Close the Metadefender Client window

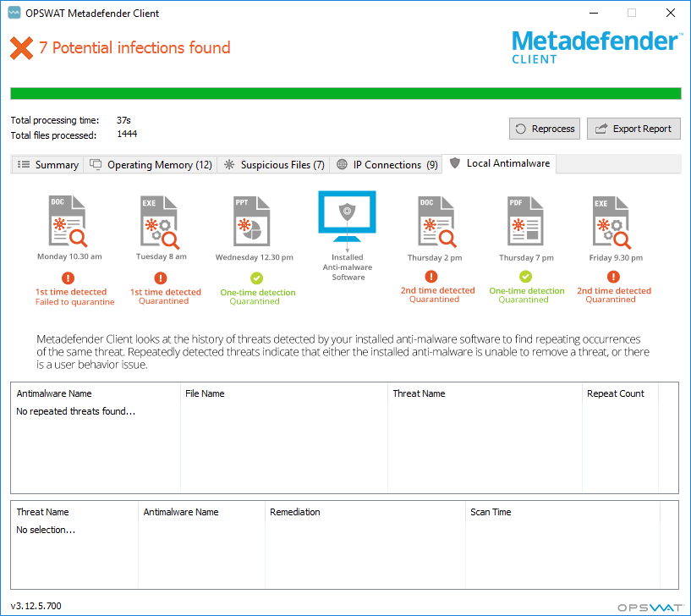coord(671,13)
